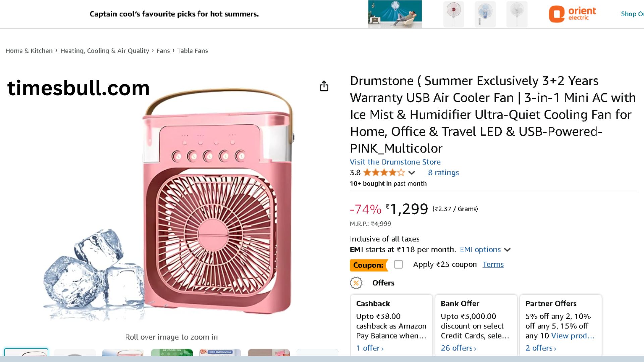
Task: Go to Heating, Cooling & Air Quality breadcrumb
Action: pos(105,51)
